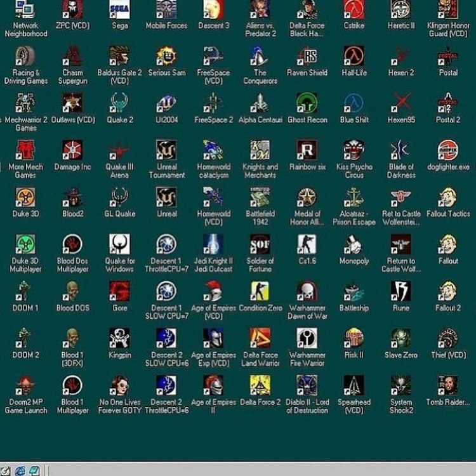This screenshot has width=476, height=476.
Task: Launch the Chasm Supergun icon
Action: pyautogui.click(x=72, y=56)
